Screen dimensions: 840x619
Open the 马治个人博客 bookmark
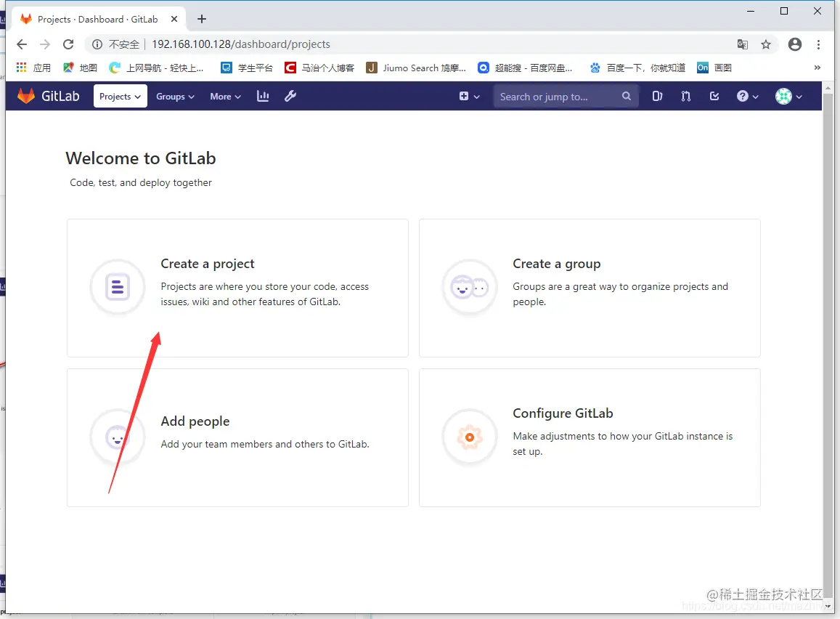319,68
